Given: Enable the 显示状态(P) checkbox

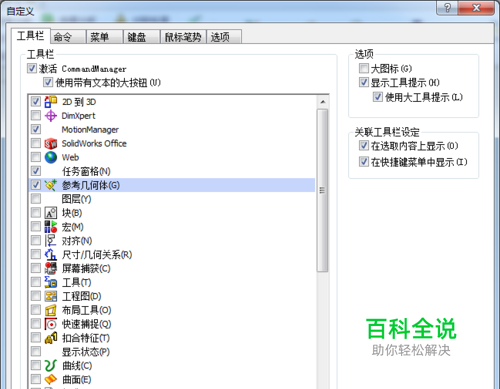Looking at the screenshot, I should [36, 351].
